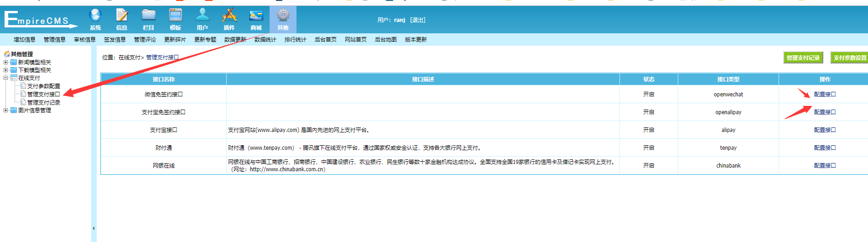
Task: Click 配置接口 for the 财付通 row
Action: (825, 148)
